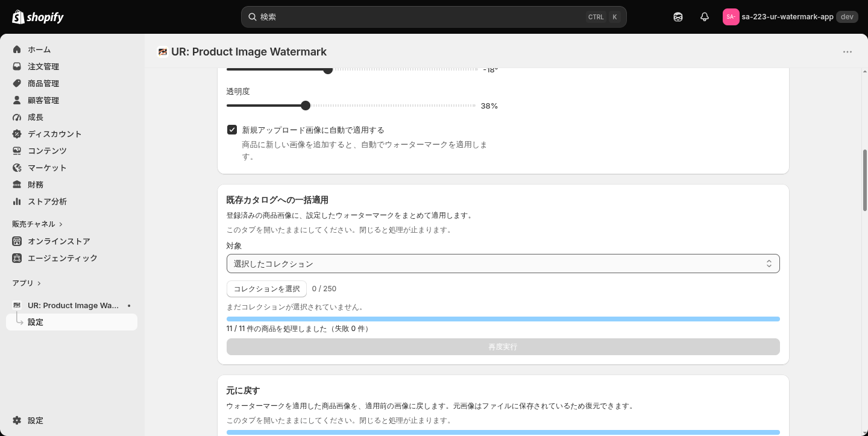Click the 検索 search field
The width and height of the screenshot is (868, 436).
pos(434,17)
